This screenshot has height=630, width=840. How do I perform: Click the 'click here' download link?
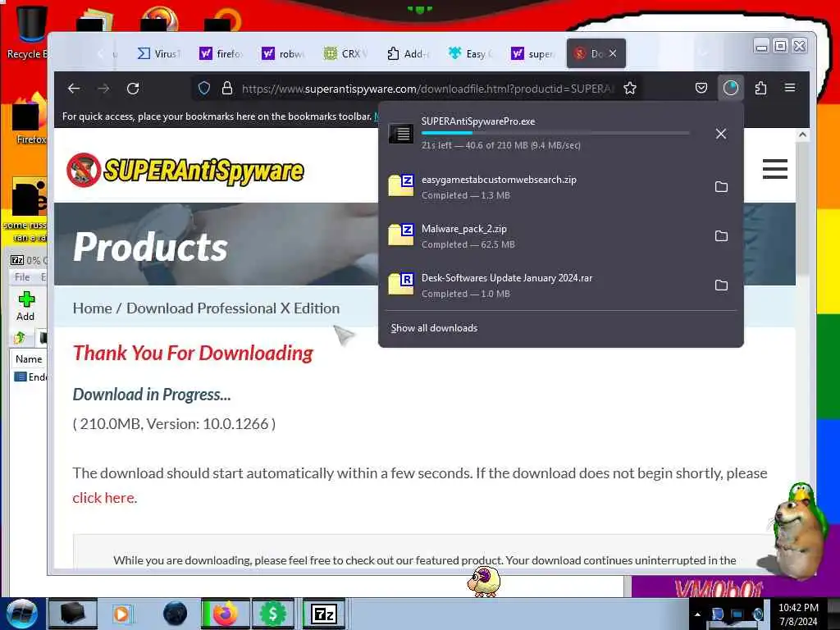[x=104, y=498]
